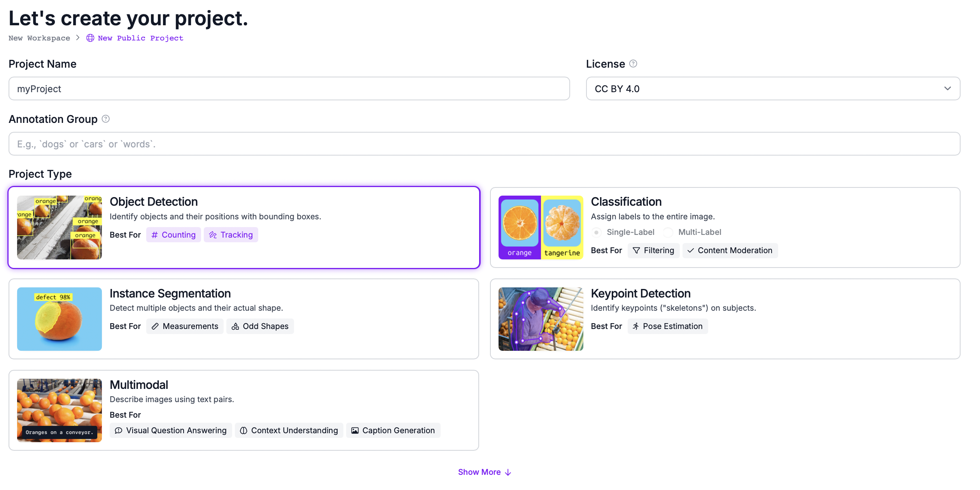Click the Keypoint Detection worker thumbnail
980x490 pixels.
point(541,319)
